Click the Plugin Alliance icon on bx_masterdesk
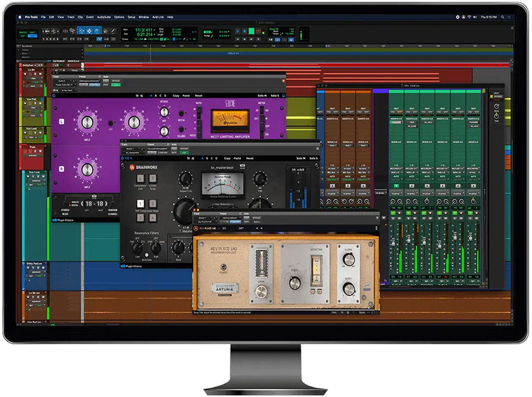The height and width of the screenshot is (397, 532). (x=123, y=266)
